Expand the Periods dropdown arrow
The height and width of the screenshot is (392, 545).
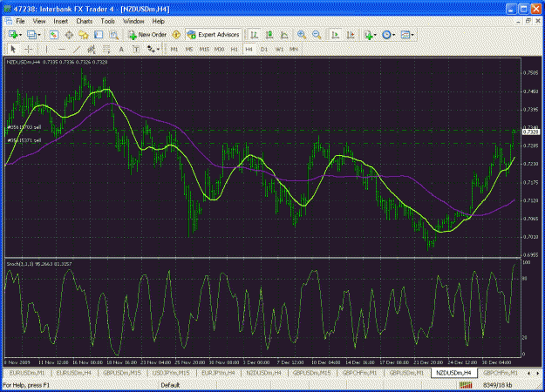pos(394,35)
